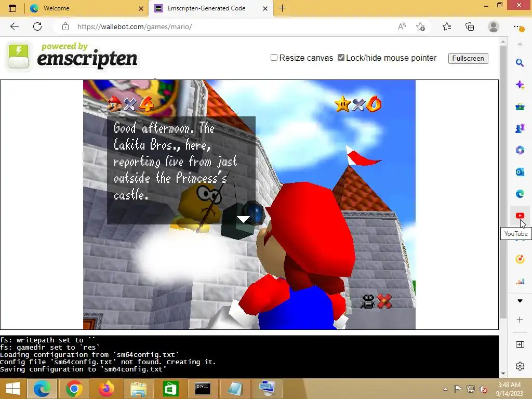Viewport: 532px width, 399px height.
Task: View site information lock icon
Action: tap(65, 26)
